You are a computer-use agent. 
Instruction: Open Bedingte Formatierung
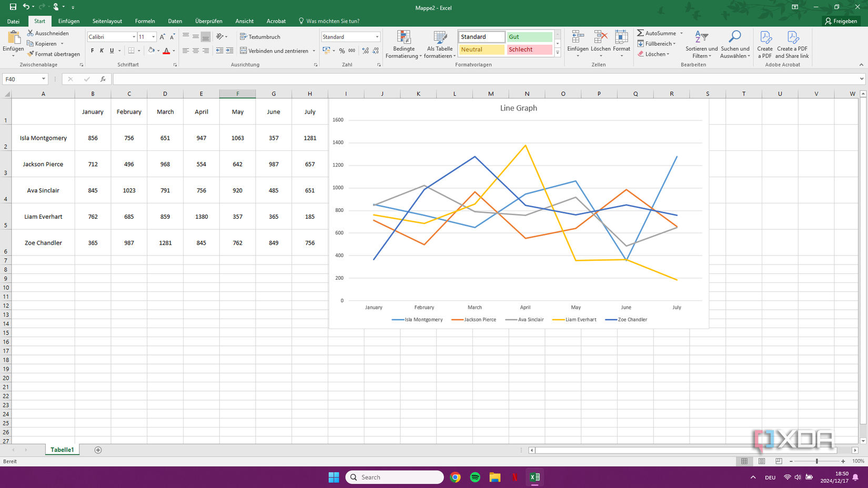click(x=403, y=45)
